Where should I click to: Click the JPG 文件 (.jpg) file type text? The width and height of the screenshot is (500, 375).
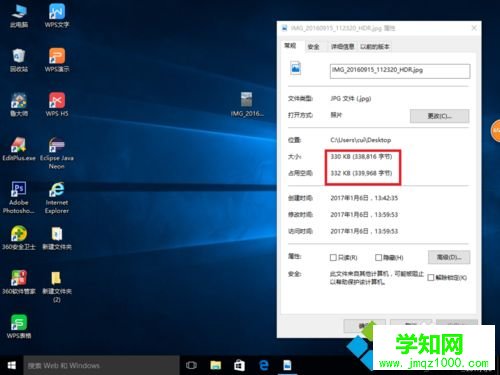(x=351, y=99)
